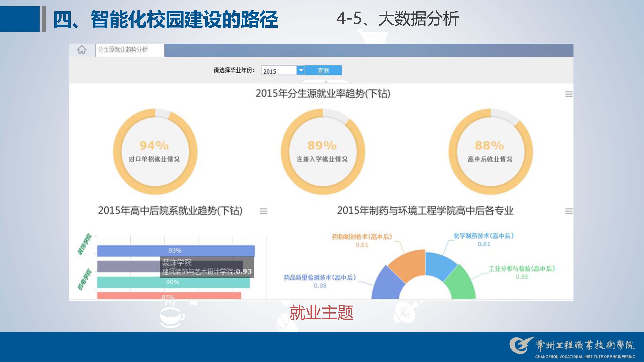Image resolution: width=644 pixels, height=362 pixels.
Task: Drill into the 88% 高中后 donut
Action: [490, 151]
